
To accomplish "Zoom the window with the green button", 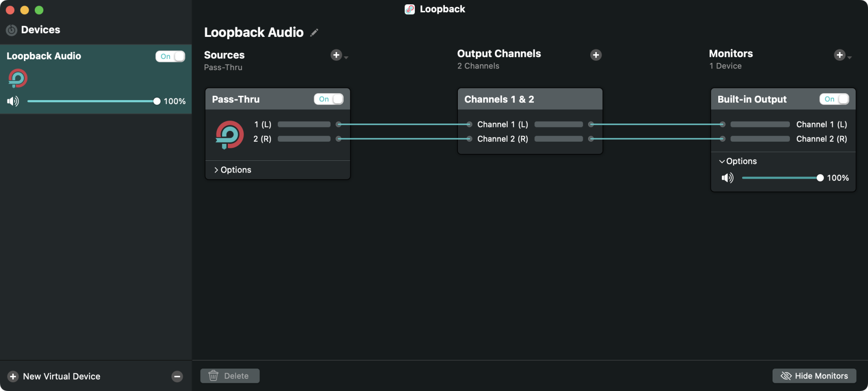I will (39, 10).
